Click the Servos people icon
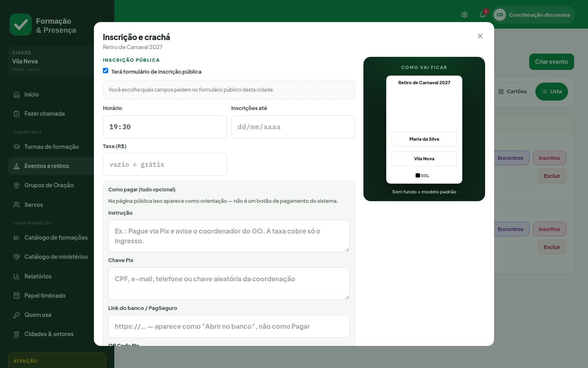The image size is (588, 368). (x=17, y=205)
